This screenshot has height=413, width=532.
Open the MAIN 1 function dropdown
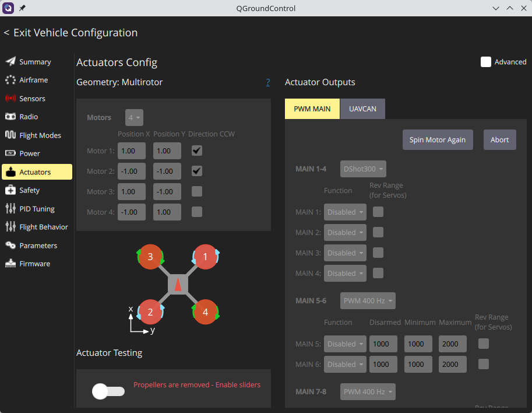click(345, 212)
